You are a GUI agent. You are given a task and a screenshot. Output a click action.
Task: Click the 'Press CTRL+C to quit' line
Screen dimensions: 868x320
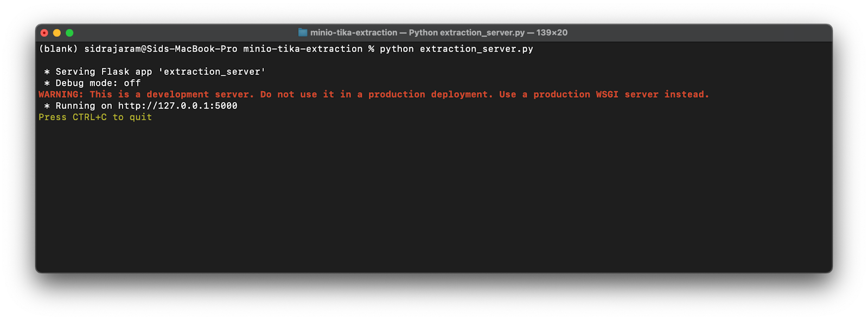95,117
